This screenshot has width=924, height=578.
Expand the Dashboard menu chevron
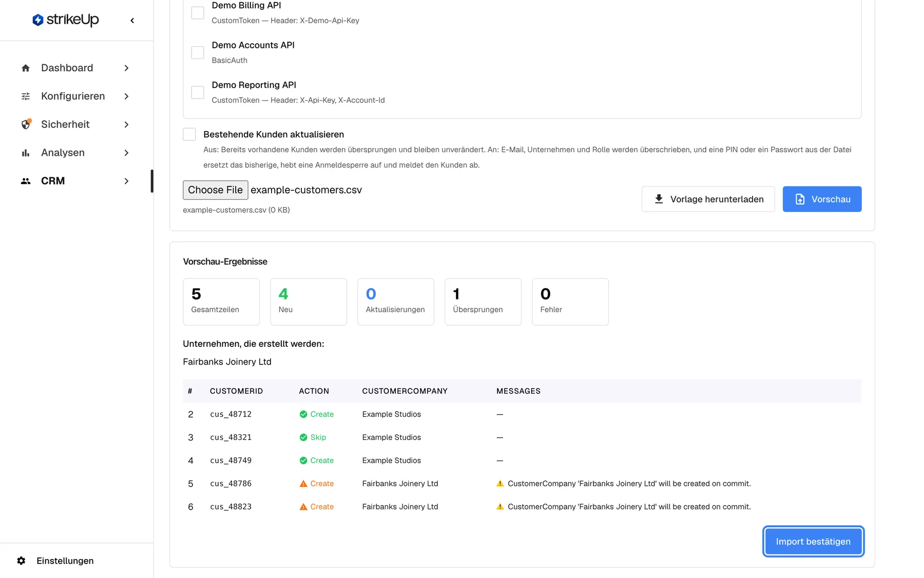pyautogui.click(x=126, y=68)
